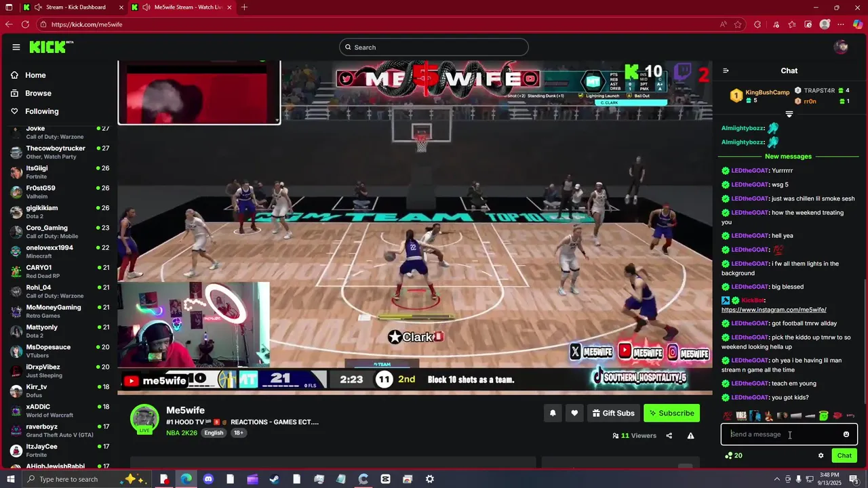Select the 100 emote in emote bar
The width and height of the screenshot is (868, 488).
click(x=728, y=415)
